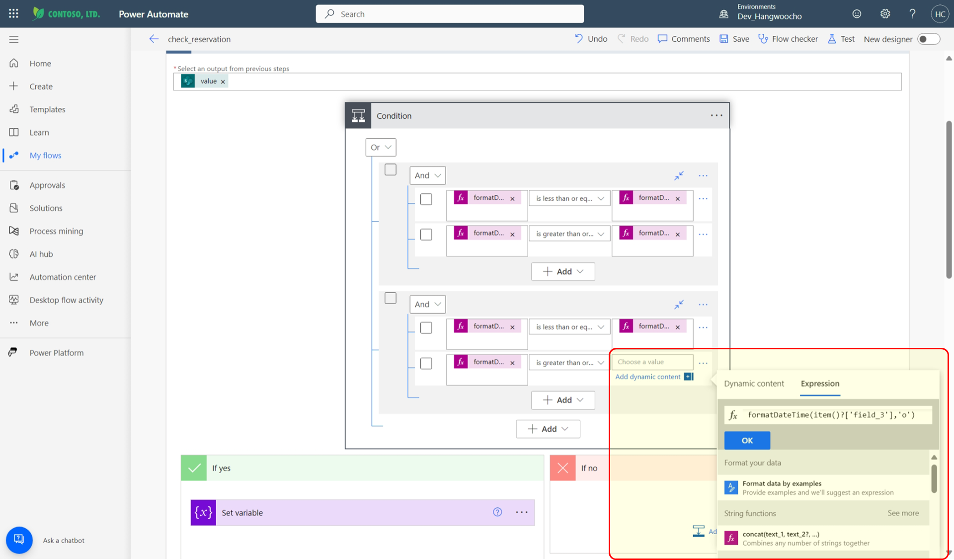Toggle the New designer switch

(928, 39)
